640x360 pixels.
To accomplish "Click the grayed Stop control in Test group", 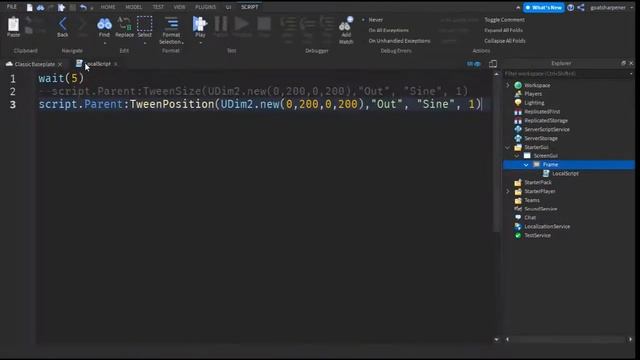I will 264,24.
